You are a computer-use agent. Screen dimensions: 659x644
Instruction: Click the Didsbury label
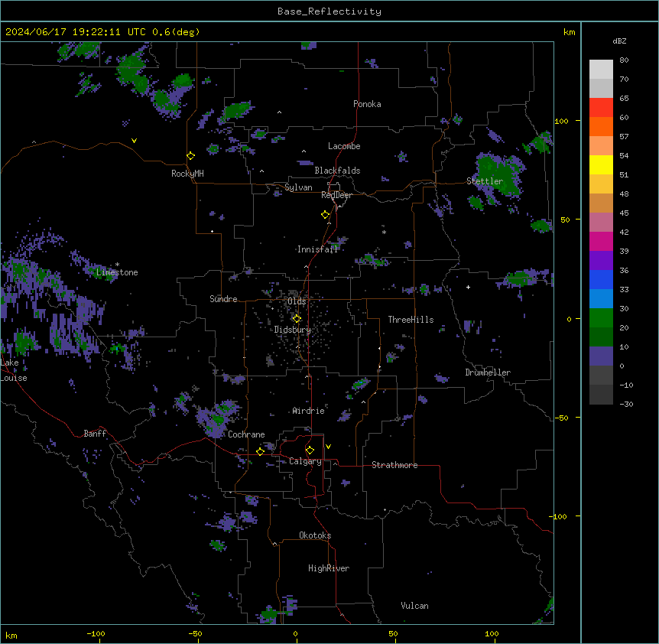pyautogui.click(x=293, y=330)
